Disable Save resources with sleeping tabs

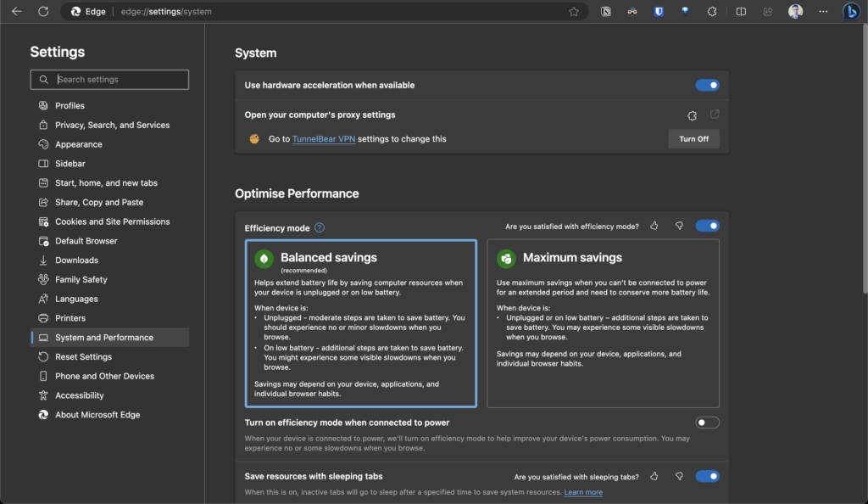pos(707,476)
